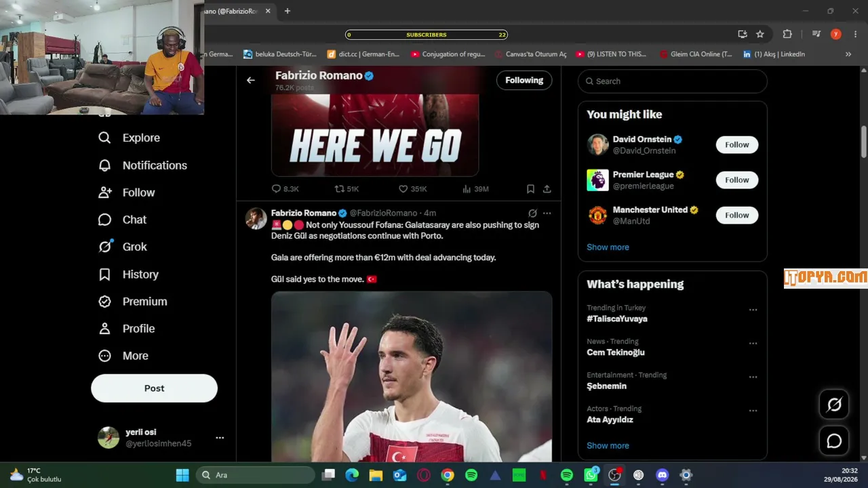The image size is (868, 488).
Task: Open options for Cem Tekinoğlu trend
Action: pos(753,344)
